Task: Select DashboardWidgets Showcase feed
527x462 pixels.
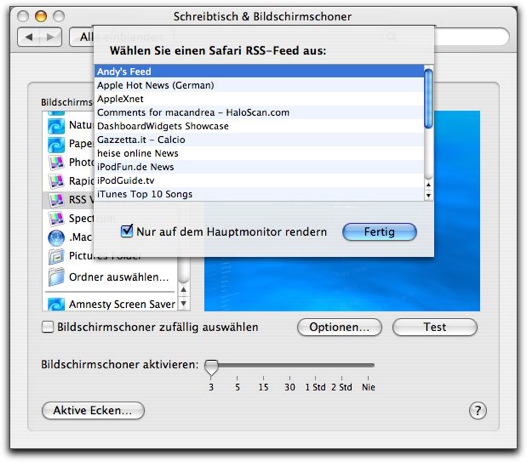Action: pos(259,126)
